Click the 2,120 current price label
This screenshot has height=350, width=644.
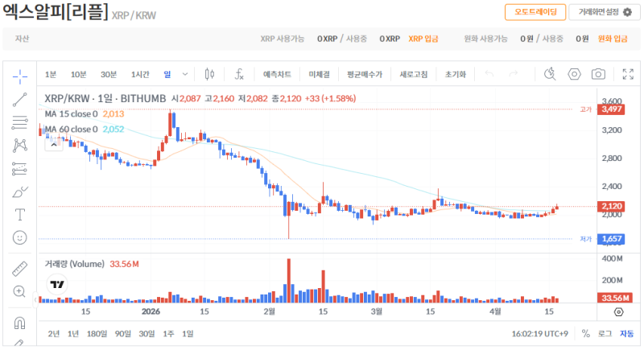[611, 206]
